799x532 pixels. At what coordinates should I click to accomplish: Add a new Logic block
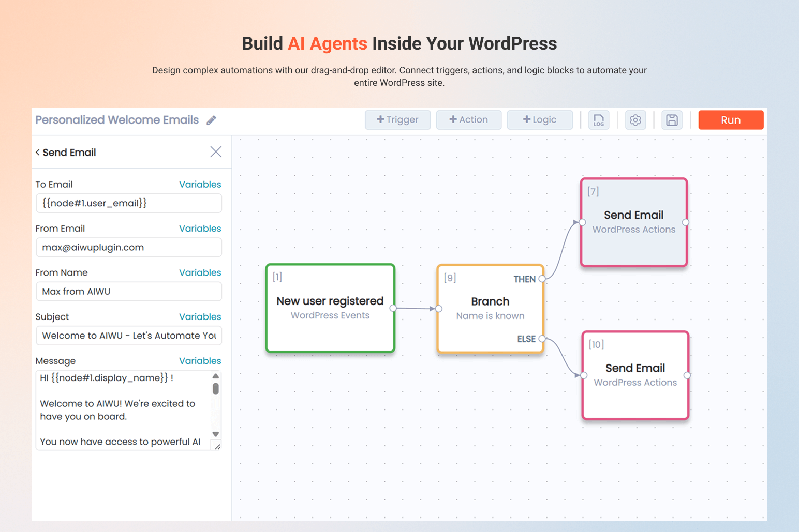[540, 120]
